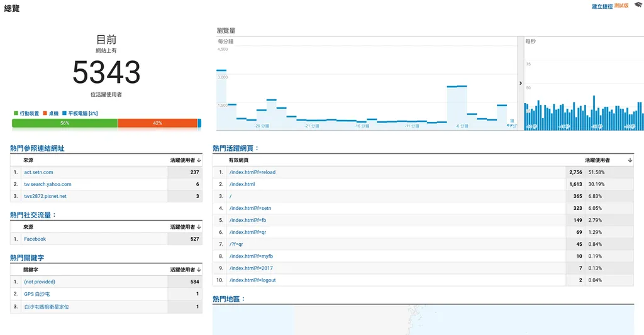Open the /index.html?f=reload page link
644x335 pixels.
tap(252, 172)
